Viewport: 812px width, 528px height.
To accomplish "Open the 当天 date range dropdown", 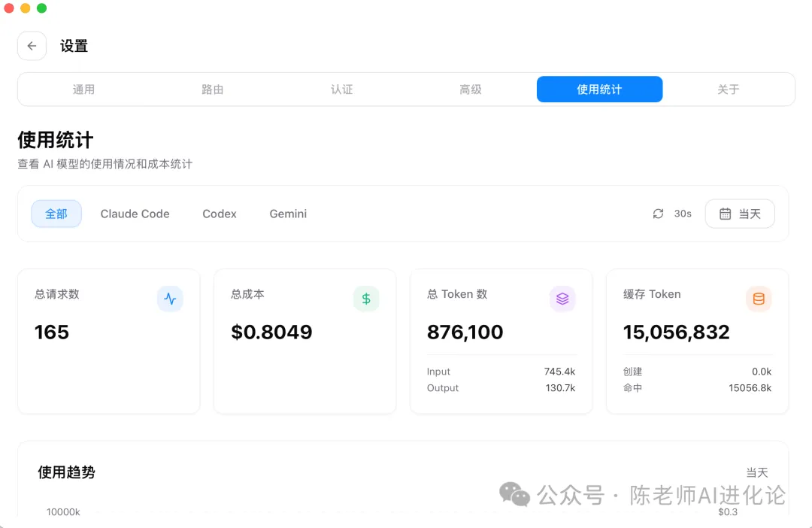I will click(x=740, y=214).
